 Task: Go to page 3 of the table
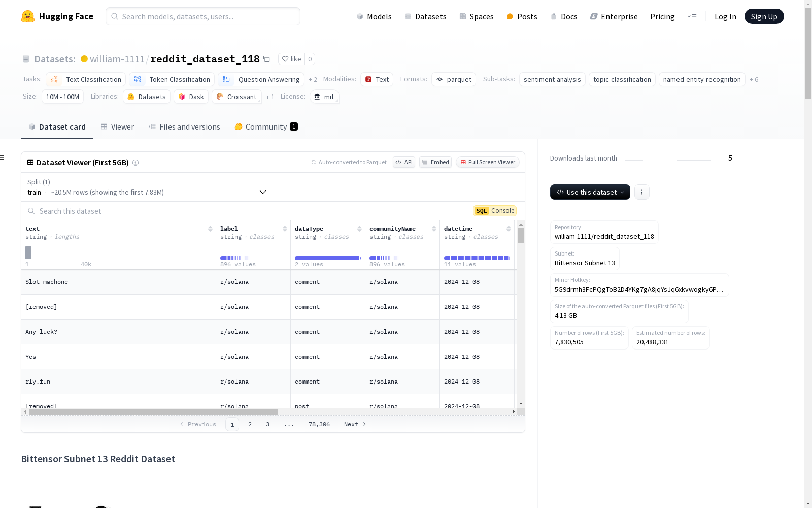pyautogui.click(x=267, y=424)
